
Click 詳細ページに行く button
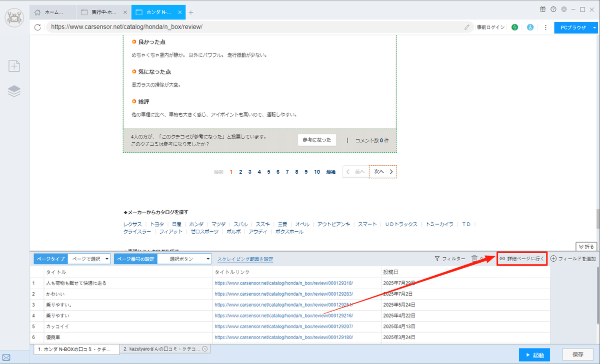522,259
